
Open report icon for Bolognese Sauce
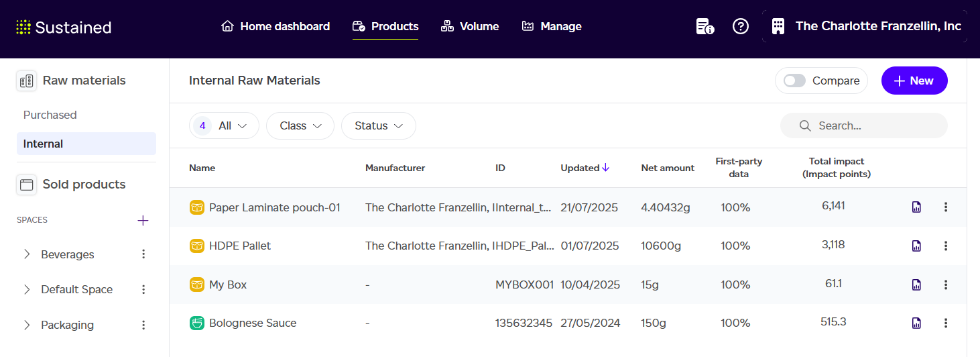coord(916,323)
